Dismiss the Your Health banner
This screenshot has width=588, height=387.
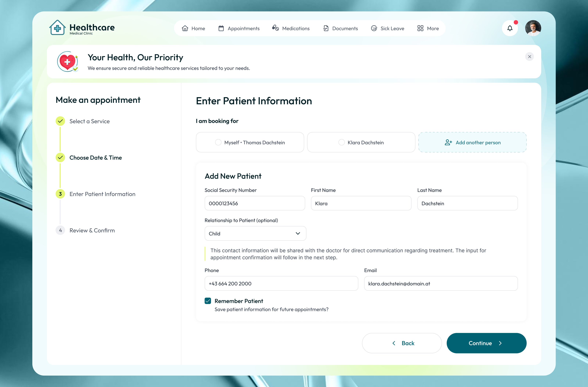point(529,57)
